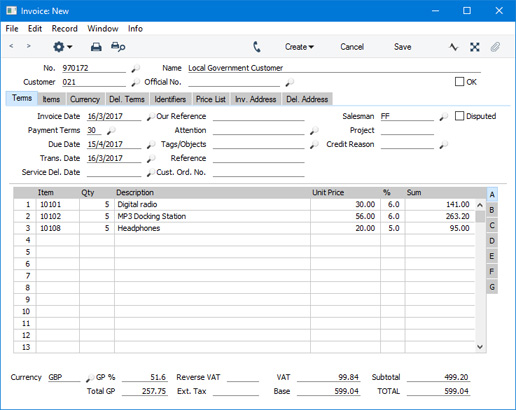Click the lookup icon next to Salesman
Viewport: 516px width, 410px height.
pyautogui.click(x=444, y=116)
